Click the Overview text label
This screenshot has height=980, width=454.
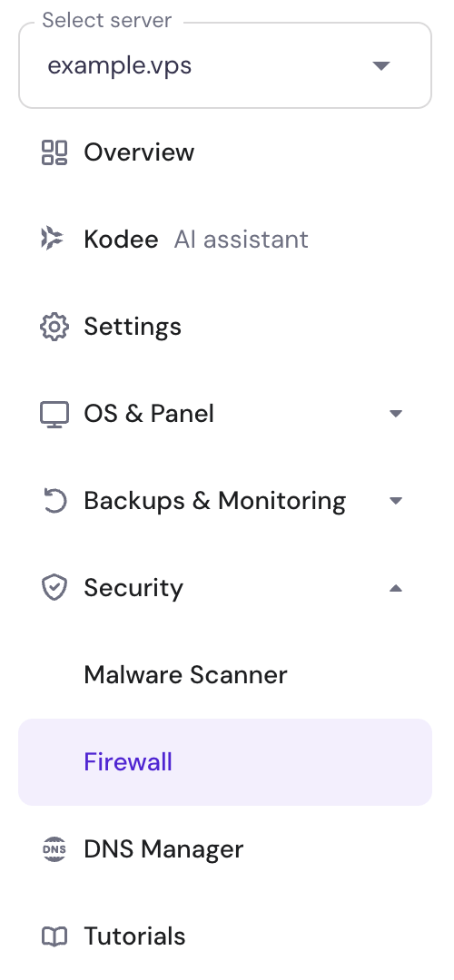click(139, 152)
